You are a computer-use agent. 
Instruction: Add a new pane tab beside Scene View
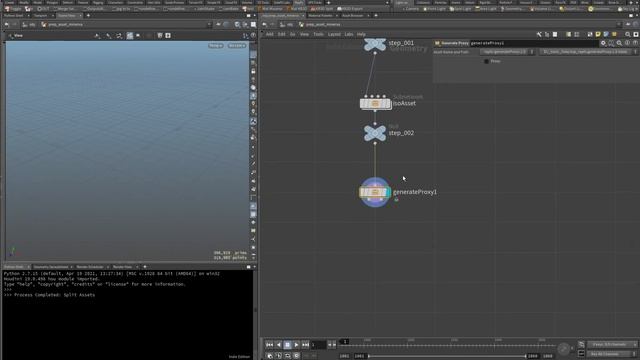(89, 16)
